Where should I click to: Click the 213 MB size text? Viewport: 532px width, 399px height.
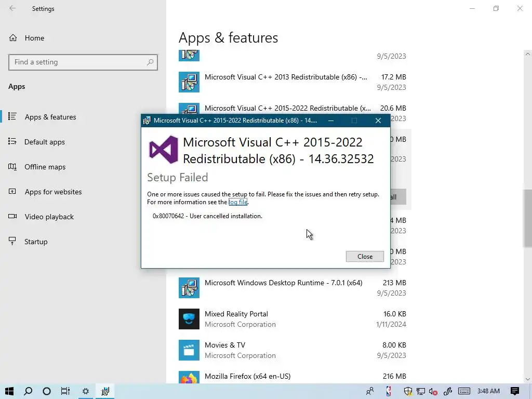coord(394,283)
